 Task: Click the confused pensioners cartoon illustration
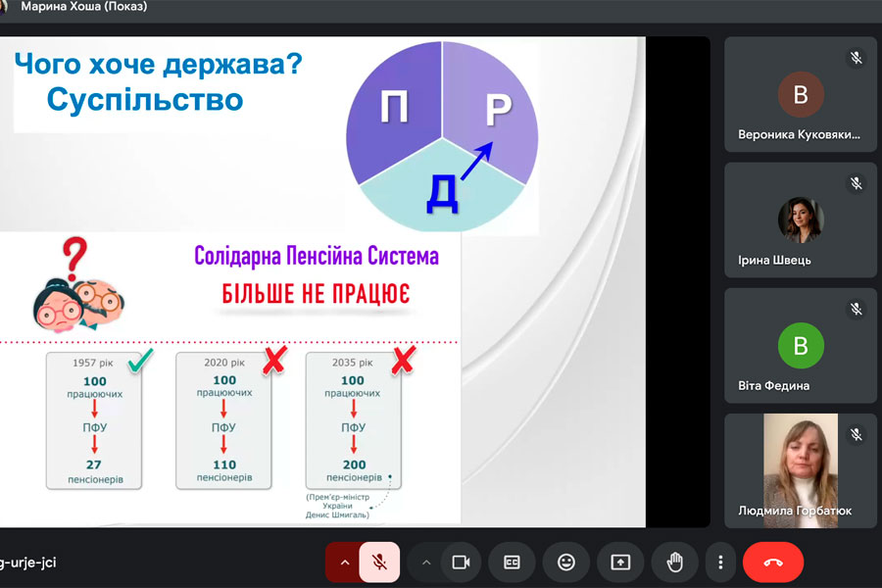(78, 304)
